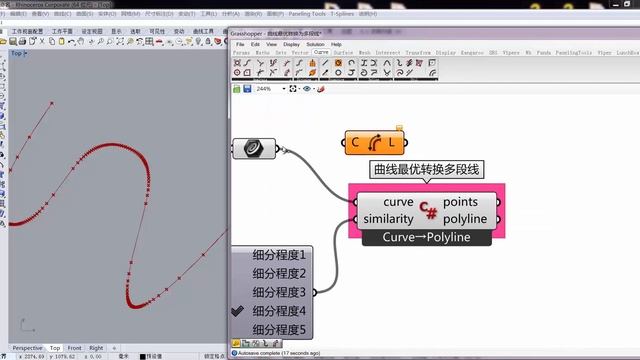Switch to the PanelingTools component tab

573,53
